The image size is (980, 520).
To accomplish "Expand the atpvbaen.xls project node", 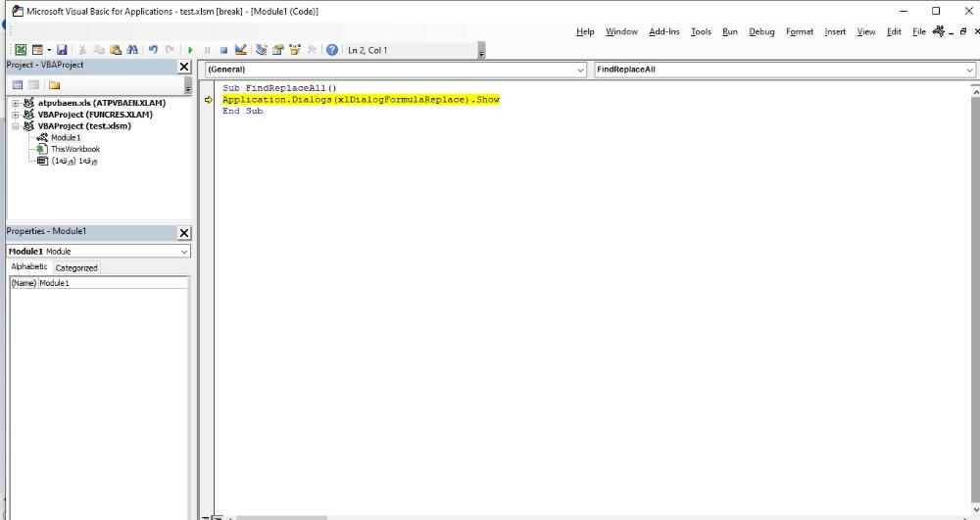I will 16,103.
